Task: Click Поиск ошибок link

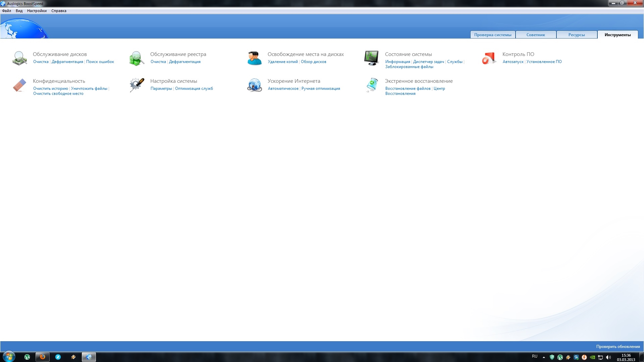Action: 100,62
